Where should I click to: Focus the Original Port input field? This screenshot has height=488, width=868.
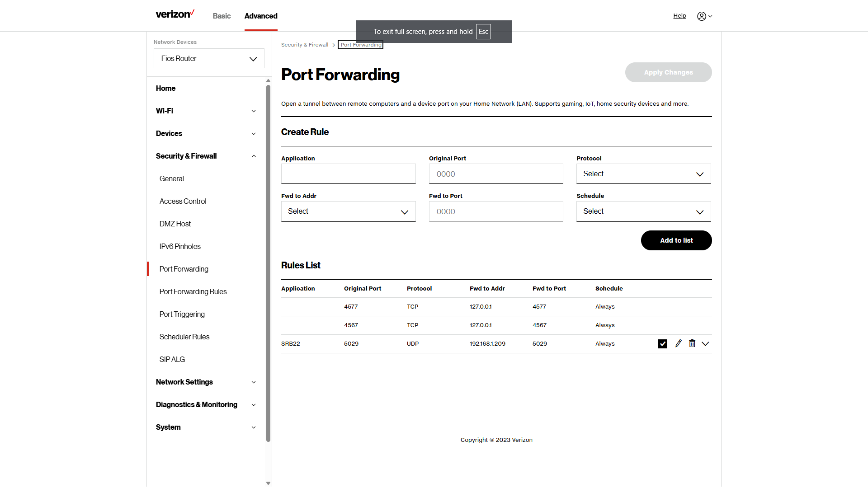point(496,174)
